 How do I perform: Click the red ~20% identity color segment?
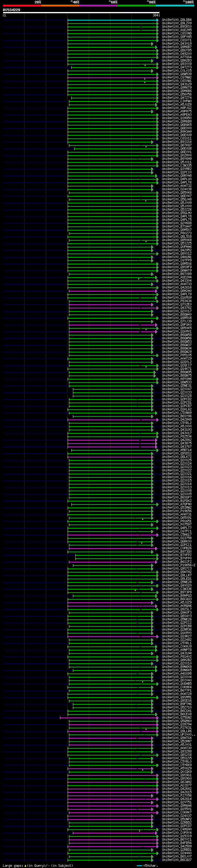point(22,6)
